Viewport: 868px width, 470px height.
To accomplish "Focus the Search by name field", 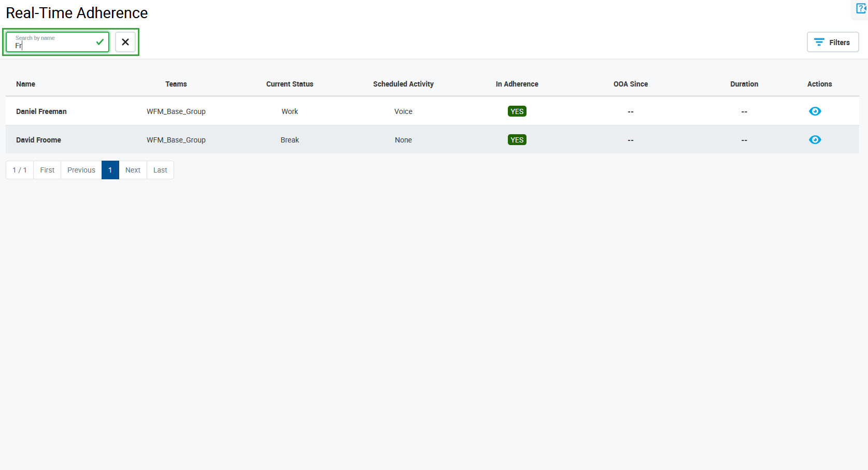I will 52,45.
